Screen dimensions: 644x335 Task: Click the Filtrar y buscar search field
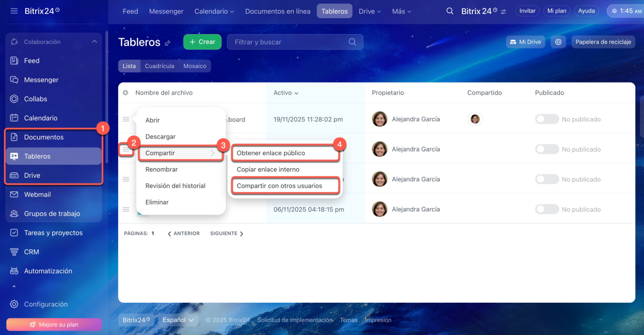(289, 42)
